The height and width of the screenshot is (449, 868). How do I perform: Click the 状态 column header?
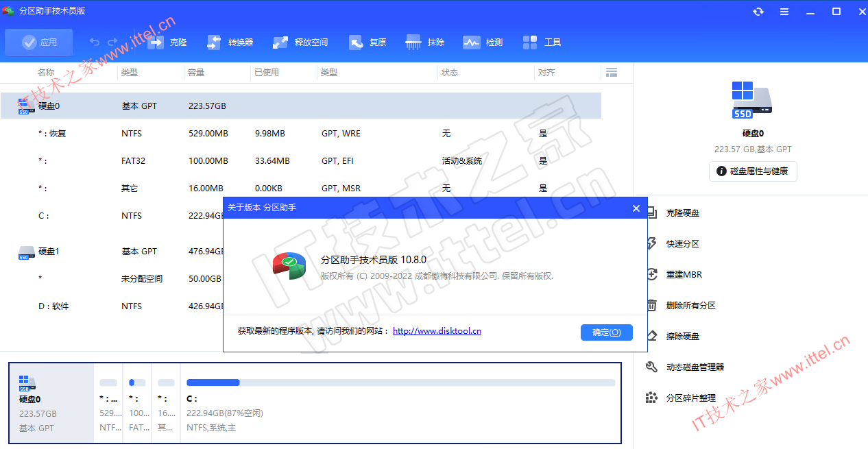tap(450, 72)
